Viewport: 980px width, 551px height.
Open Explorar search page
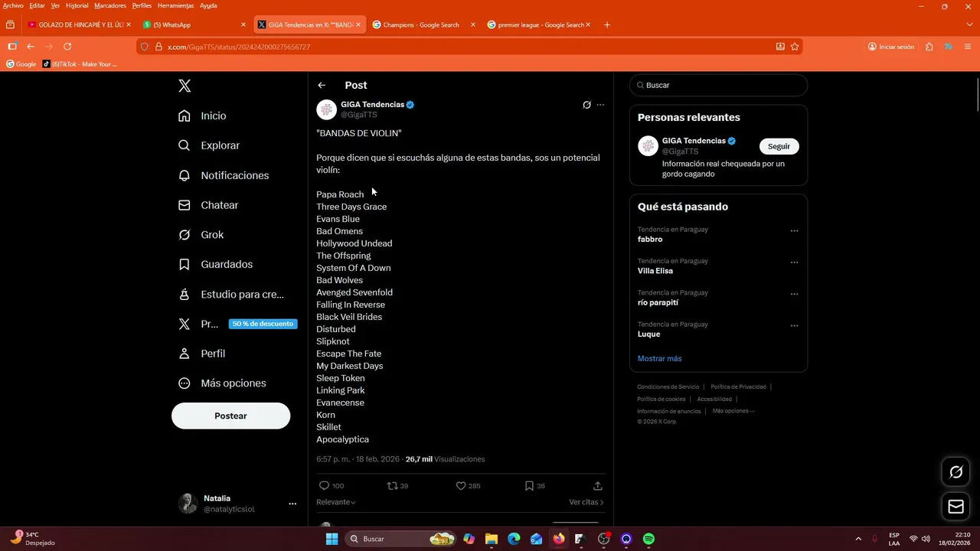(209, 145)
